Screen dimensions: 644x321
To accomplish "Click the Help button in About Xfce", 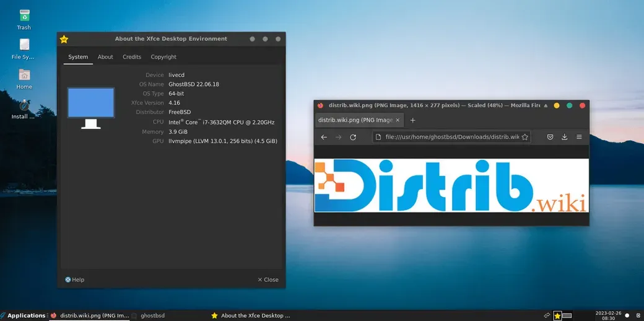I will point(74,279).
